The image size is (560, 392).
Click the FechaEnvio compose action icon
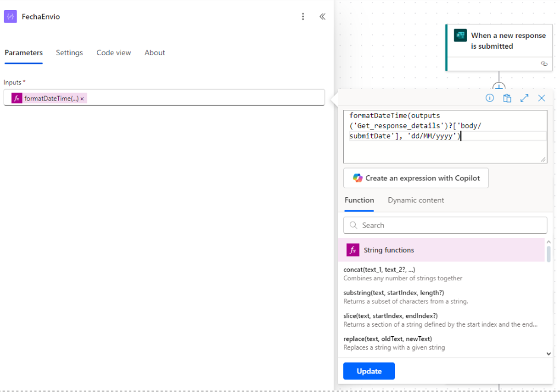10,17
